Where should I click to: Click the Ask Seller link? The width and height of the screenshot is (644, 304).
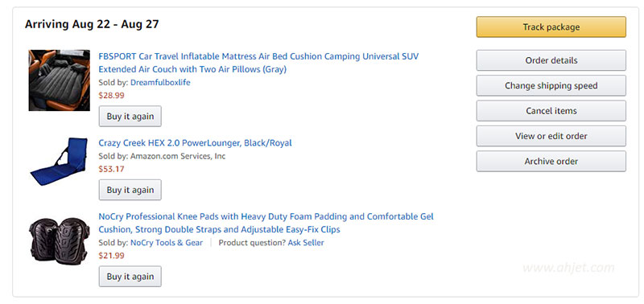[x=306, y=242]
